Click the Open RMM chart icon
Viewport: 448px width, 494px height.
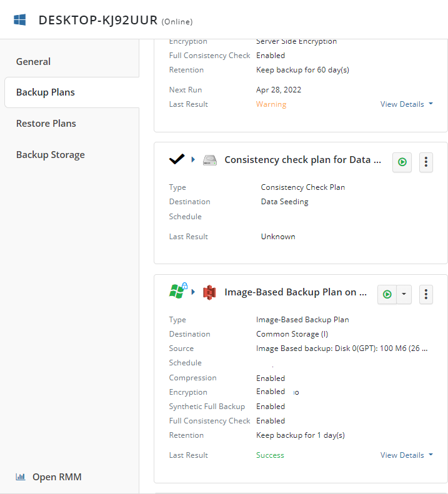point(21,477)
